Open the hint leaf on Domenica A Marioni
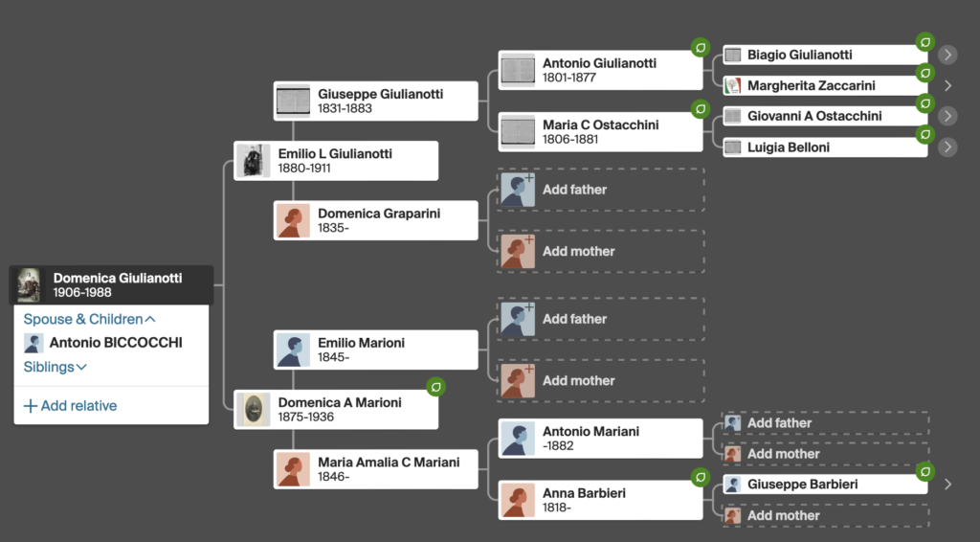Viewport: 980px width, 542px height. click(x=436, y=387)
